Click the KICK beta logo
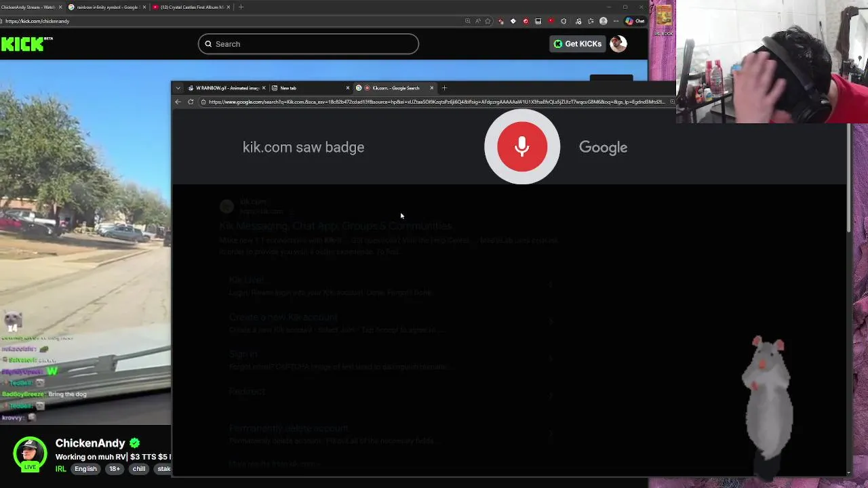 click(26, 43)
